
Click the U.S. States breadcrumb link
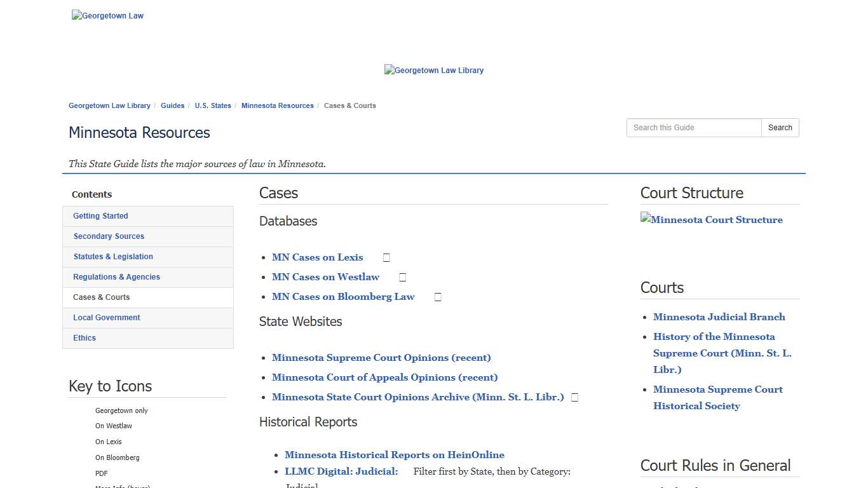click(213, 105)
